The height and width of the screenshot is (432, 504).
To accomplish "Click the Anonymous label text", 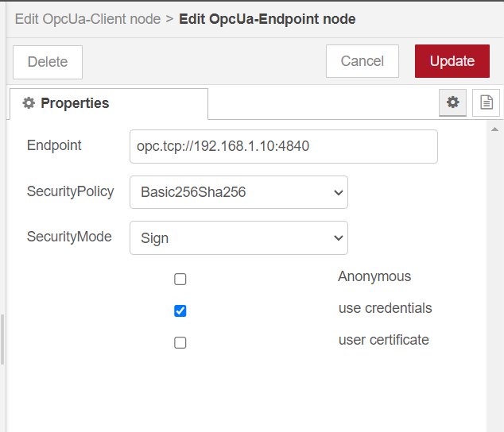I will coord(374,276).
